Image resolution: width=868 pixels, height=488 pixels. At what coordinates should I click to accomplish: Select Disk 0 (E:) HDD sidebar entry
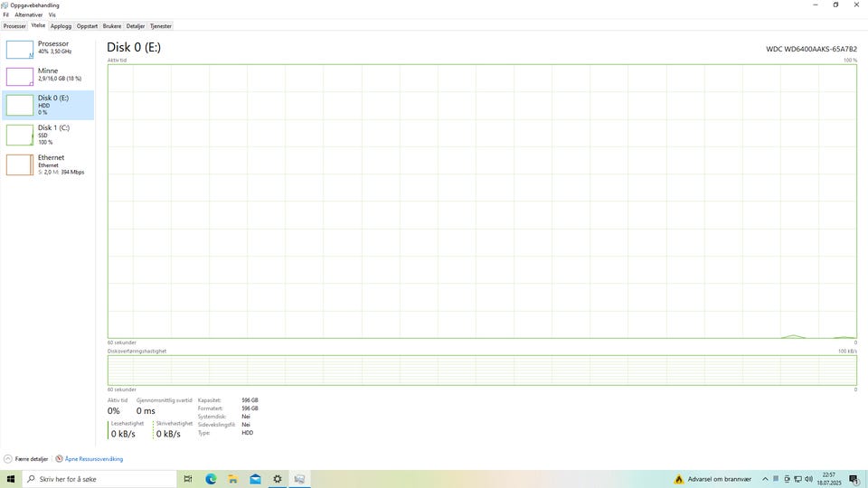[48, 105]
